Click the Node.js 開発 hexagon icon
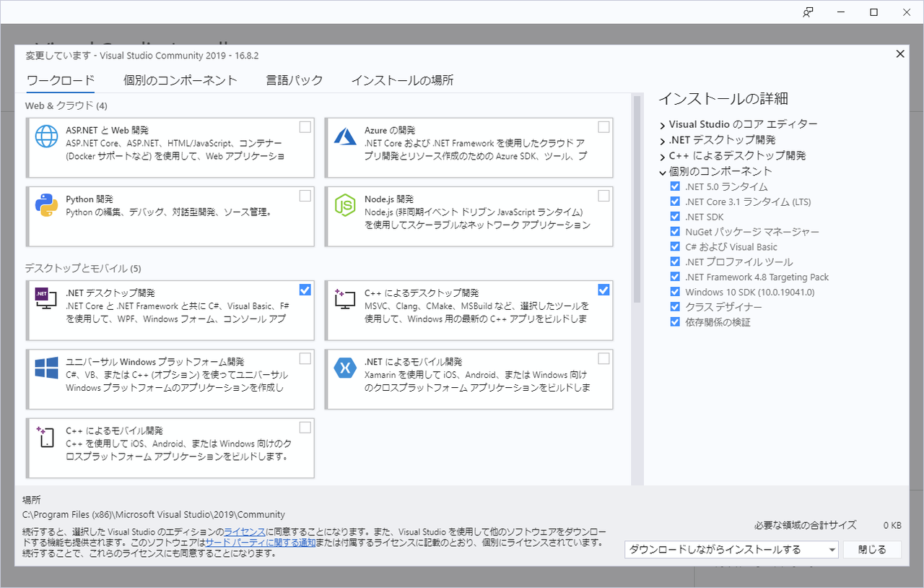This screenshot has height=588, width=924. [x=345, y=205]
